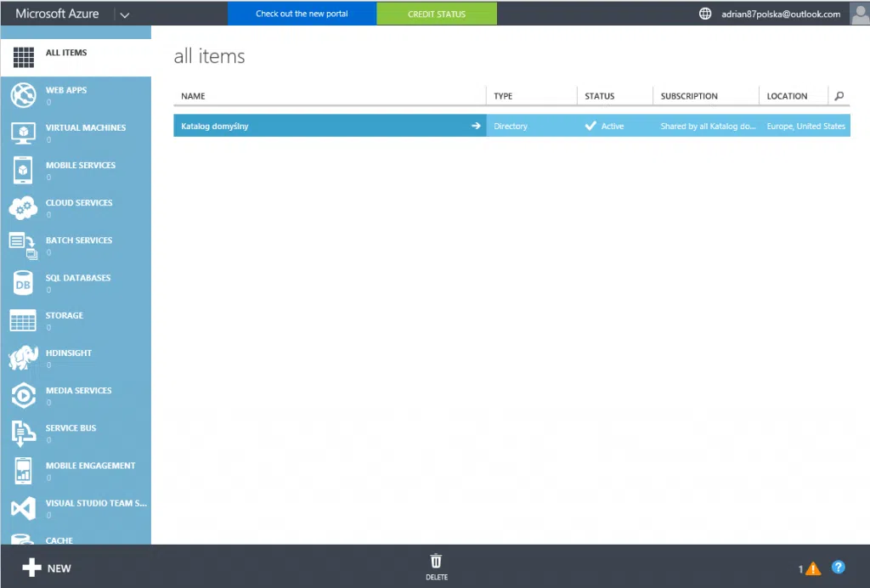
Task: Select Storage in the sidebar
Action: pos(65,316)
